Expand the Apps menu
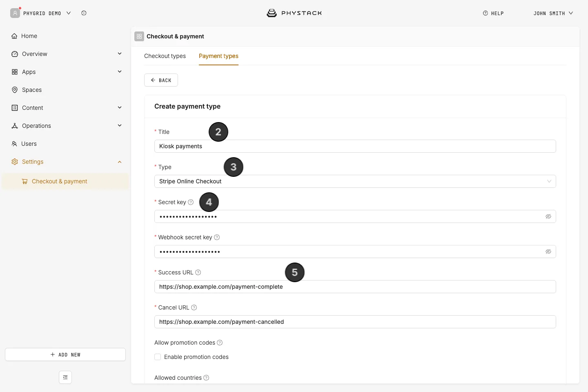The height and width of the screenshot is (392, 588). coord(120,71)
